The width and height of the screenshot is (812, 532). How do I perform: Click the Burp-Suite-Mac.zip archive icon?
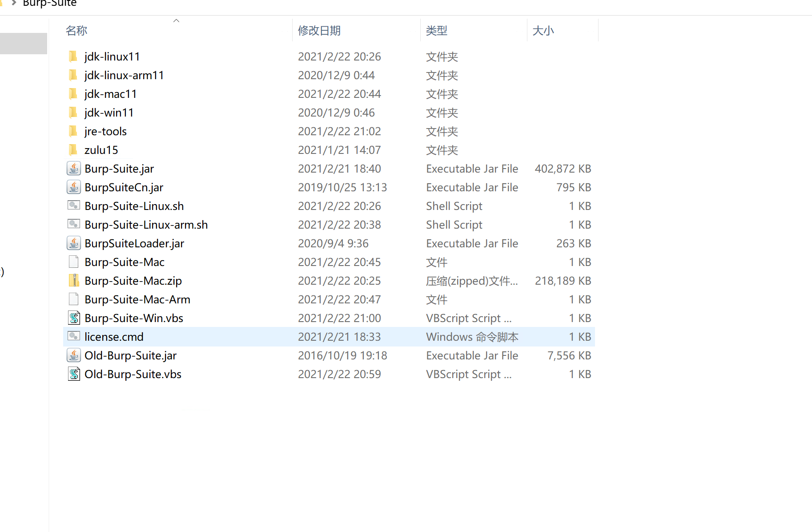coord(74,281)
